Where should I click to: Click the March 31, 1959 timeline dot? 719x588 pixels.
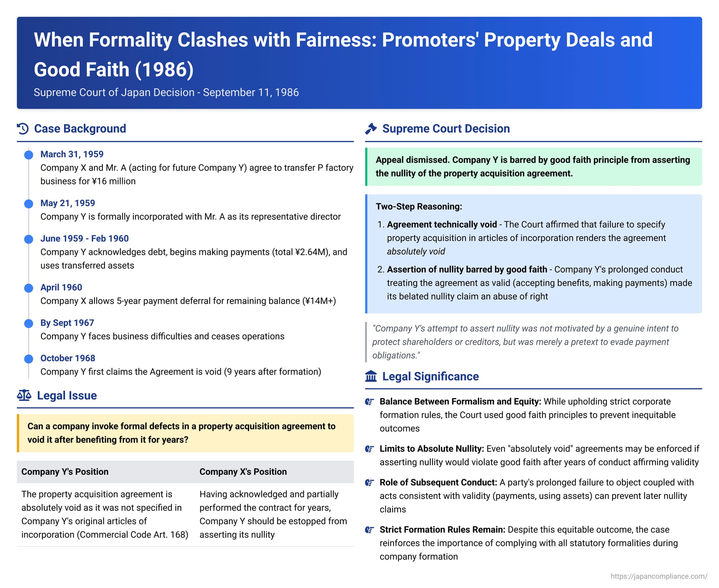(x=29, y=155)
